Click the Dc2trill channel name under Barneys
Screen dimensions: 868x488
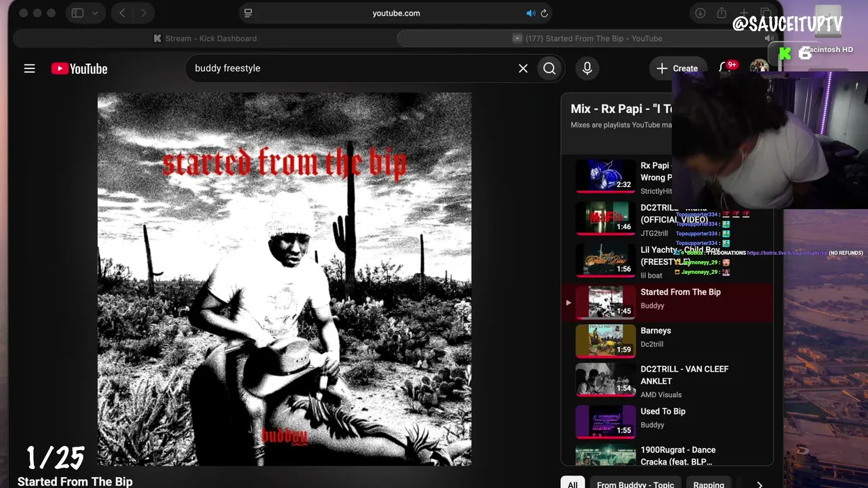[652, 344]
